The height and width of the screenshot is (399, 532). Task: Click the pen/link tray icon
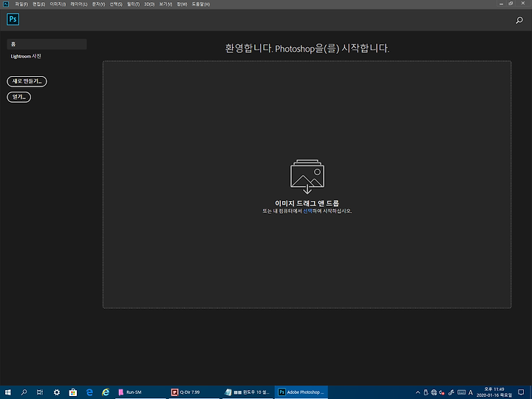coord(451,392)
